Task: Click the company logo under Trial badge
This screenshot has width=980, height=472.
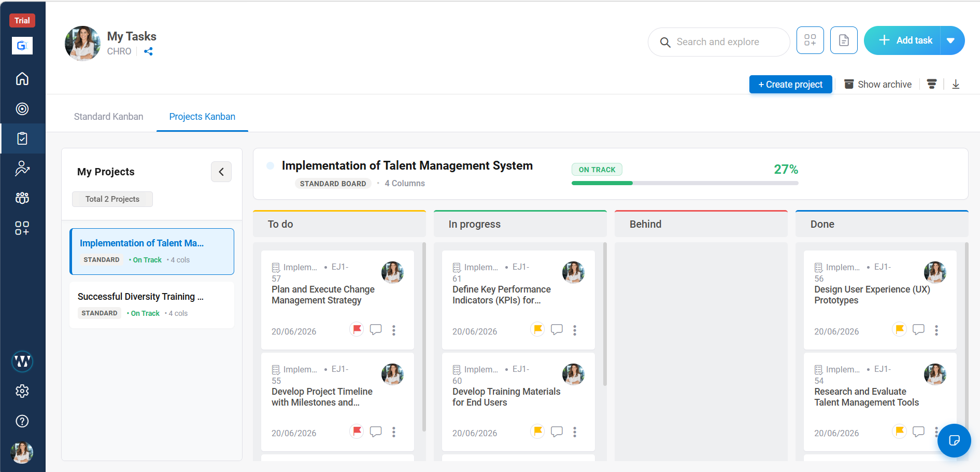Action: (x=22, y=46)
